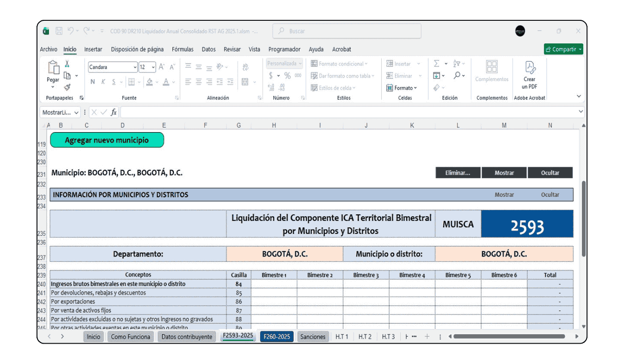Select the Copiar formato (format painter) icon

tap(67, 87)
